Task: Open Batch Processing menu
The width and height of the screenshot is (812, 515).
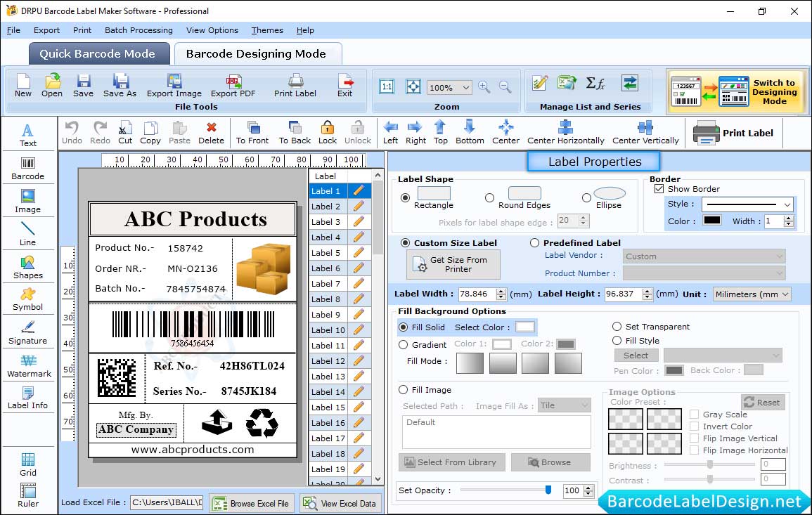Action: click(x=138, y=30)
